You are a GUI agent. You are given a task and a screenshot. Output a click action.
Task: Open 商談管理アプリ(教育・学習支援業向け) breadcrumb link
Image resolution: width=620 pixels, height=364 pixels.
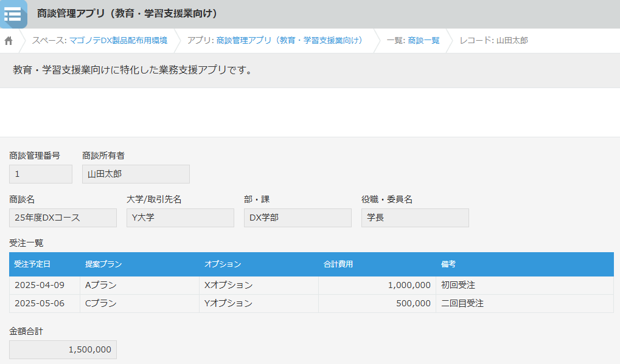point(290,40)
